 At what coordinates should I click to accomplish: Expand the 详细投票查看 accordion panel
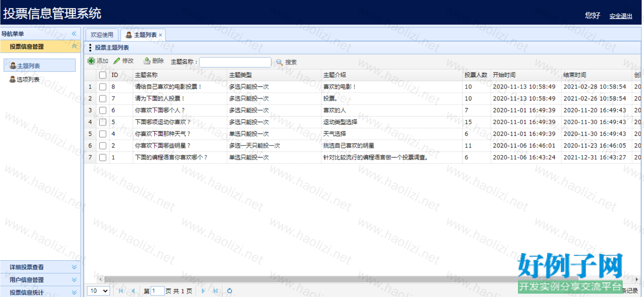[x=74, y=267]
